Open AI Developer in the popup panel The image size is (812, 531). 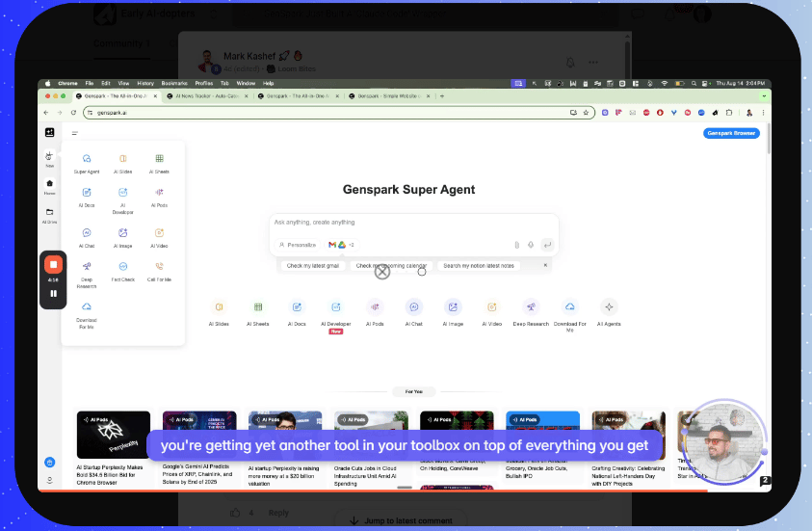(x=122, y=199)
